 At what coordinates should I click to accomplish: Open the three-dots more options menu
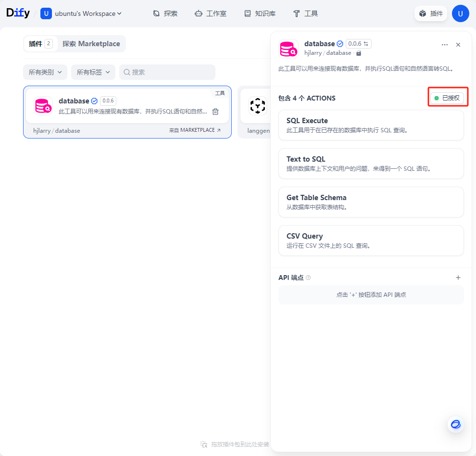[445, 45]
